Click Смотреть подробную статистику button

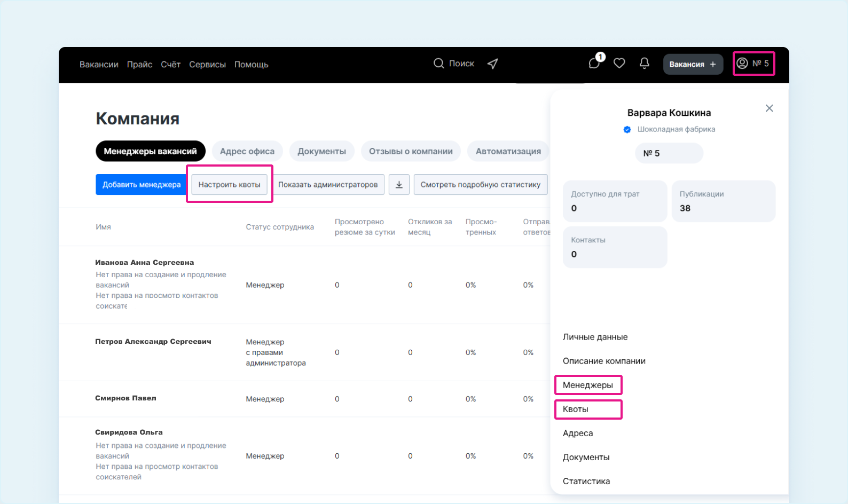click(x=481, y=185)
